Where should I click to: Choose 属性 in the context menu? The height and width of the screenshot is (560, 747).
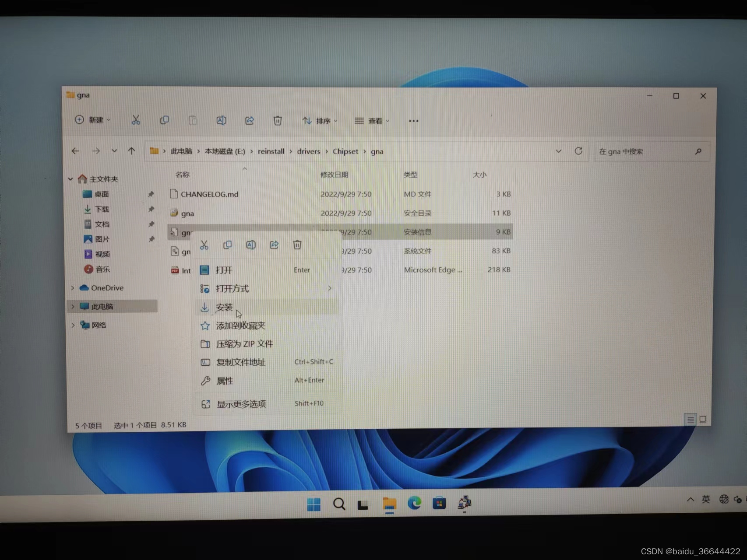click(x=267, y=381)
